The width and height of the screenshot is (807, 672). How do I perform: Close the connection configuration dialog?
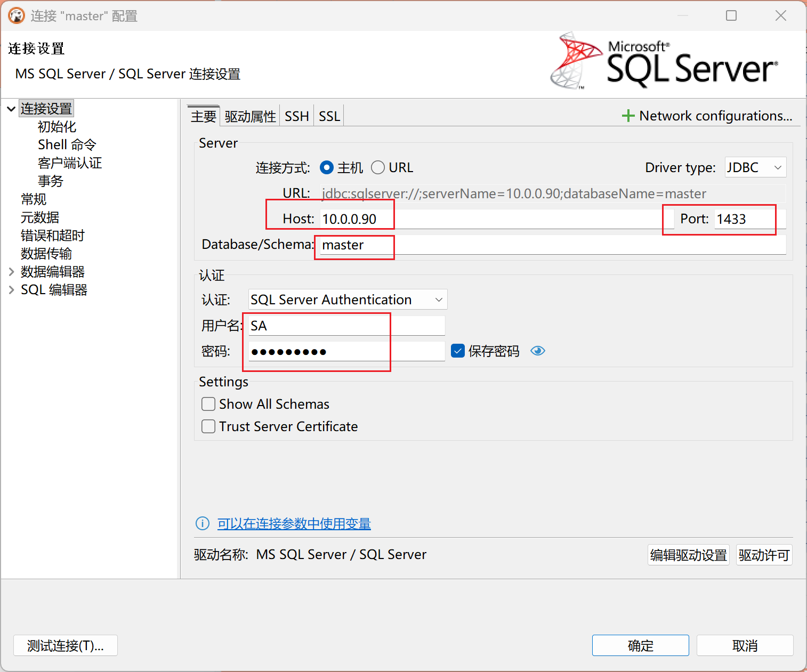[x=781, y=15]
